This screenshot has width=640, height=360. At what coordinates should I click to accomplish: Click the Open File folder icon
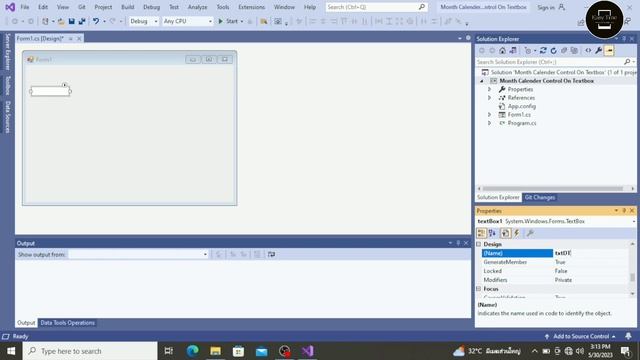tap(61, 21)
